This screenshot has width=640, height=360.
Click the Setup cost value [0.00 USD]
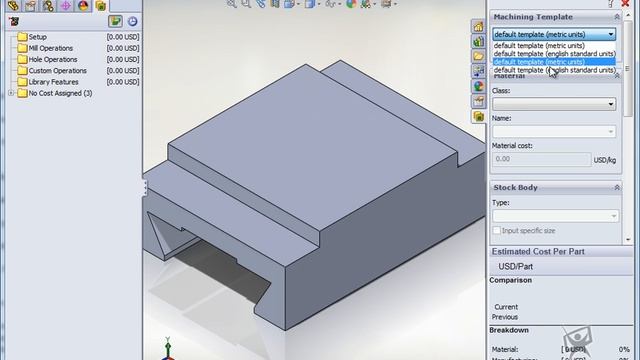click(x=123, y=37)
